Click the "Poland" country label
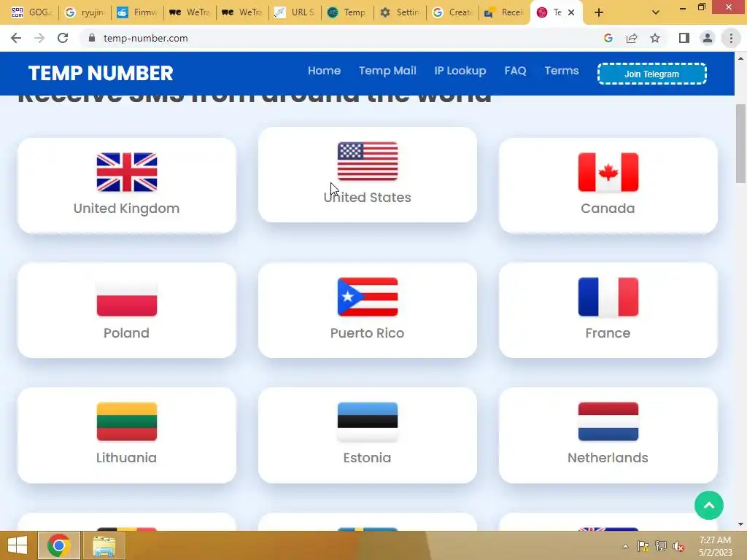The width and height of the screenshot is (747, 560). (126, 332)
